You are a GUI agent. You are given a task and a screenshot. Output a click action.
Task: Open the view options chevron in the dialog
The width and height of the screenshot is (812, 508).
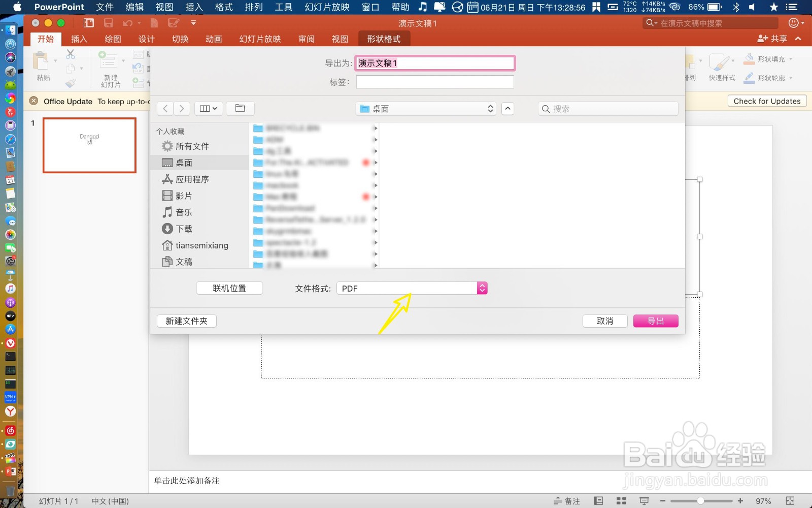(507, 108)
